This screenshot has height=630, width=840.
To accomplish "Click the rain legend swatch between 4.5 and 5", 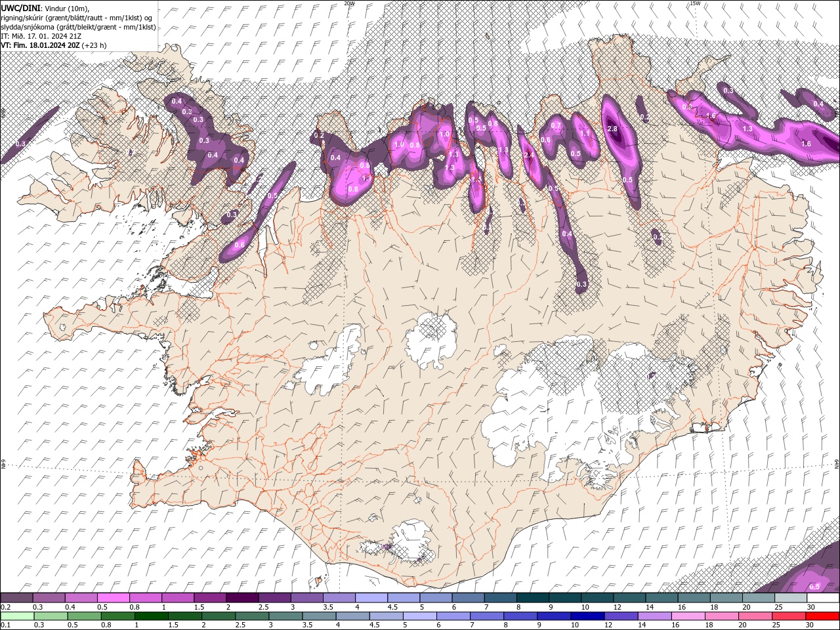I will pos(385,616).
